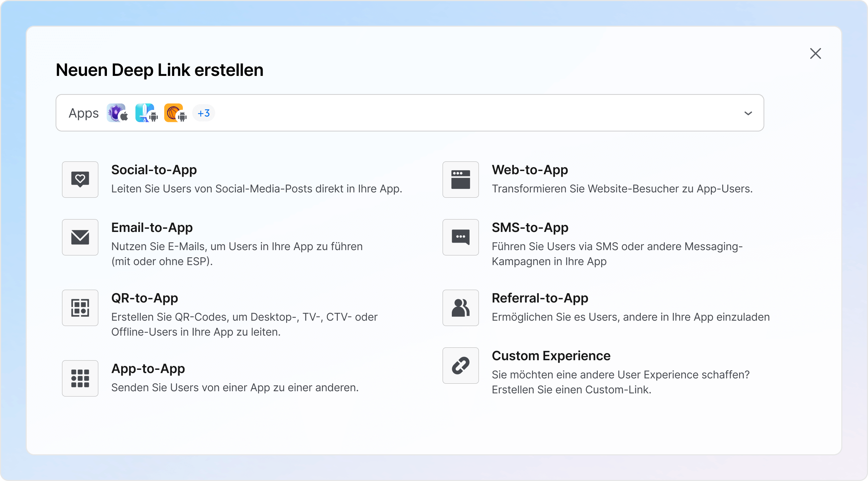Select the Web-to-App browser icon
The height and width of the screenshot is (481, 868).
[x=460, y=180]
